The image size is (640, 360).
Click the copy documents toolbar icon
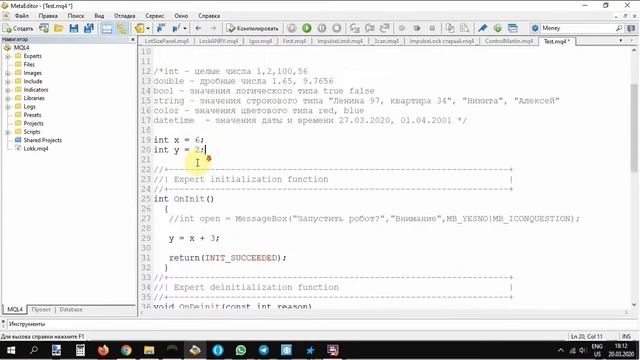click(x=450, y=28)
